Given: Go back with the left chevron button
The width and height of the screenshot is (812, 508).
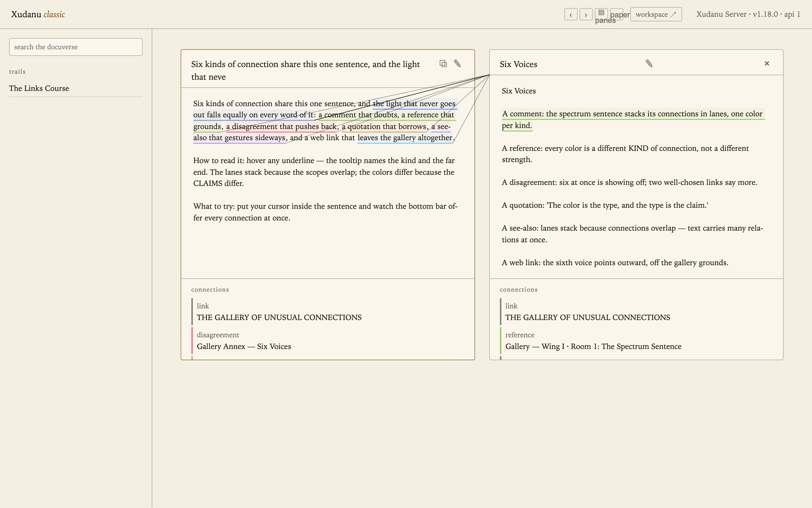Looking at the screenshot, I should tap(571, 14).
